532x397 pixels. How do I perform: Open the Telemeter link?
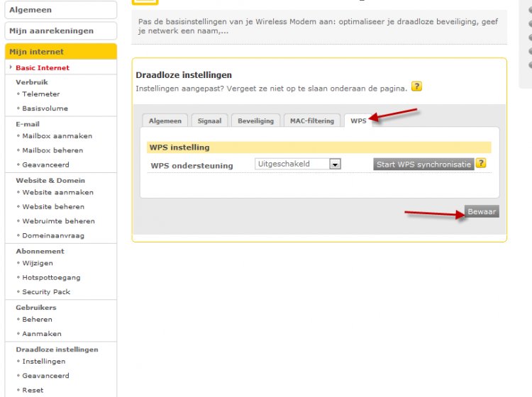point(40,94)
